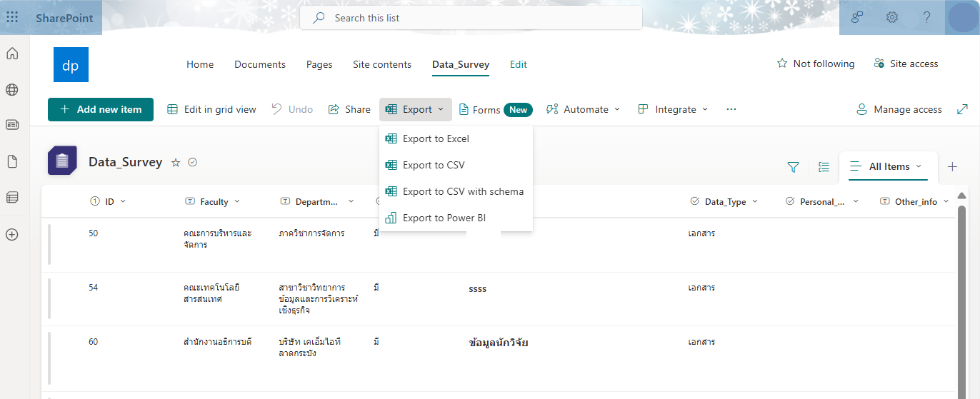This screenshot has height=399, width=980.
Task: Click the Settings gear icon
Action: (x=892, y=18)
